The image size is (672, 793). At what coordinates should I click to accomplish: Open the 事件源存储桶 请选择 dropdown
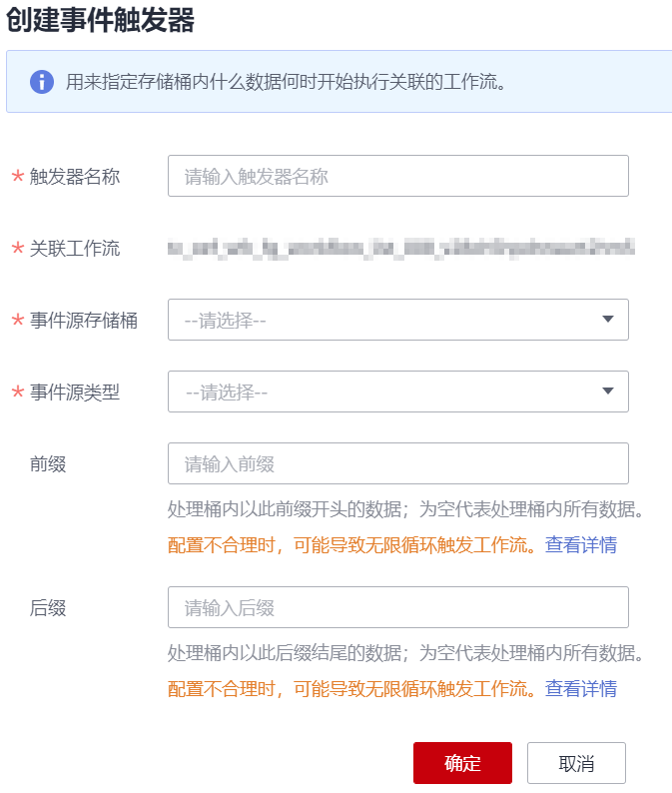point(398,320)
